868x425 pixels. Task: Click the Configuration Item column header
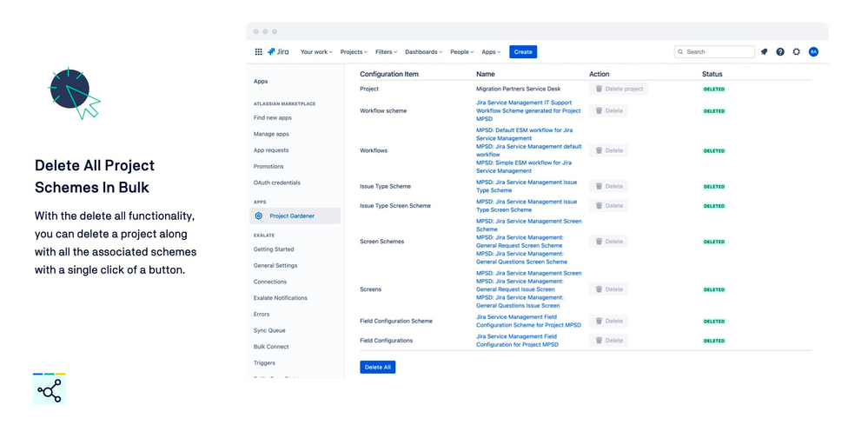tap(389, 74)
